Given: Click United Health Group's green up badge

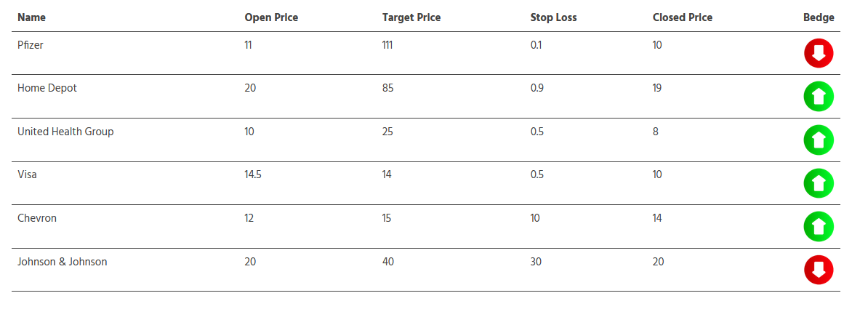Looking at the screenshot, I should [819, 140].
